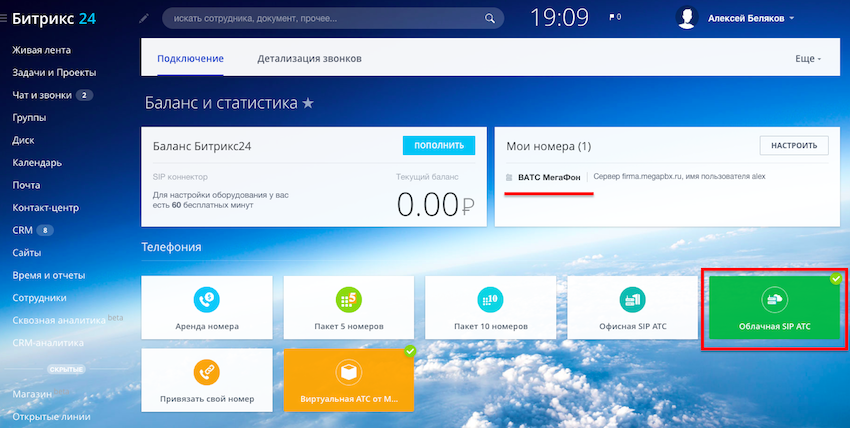The image size is (850, 428).
Task: Open the Офисная SIP АТС label
Action: 633,327
